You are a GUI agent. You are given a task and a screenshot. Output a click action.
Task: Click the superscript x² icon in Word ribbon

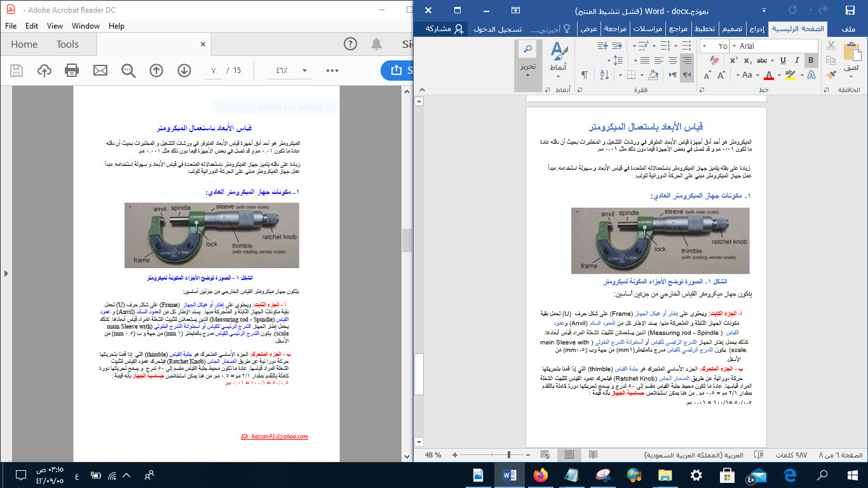click(734, 60)
